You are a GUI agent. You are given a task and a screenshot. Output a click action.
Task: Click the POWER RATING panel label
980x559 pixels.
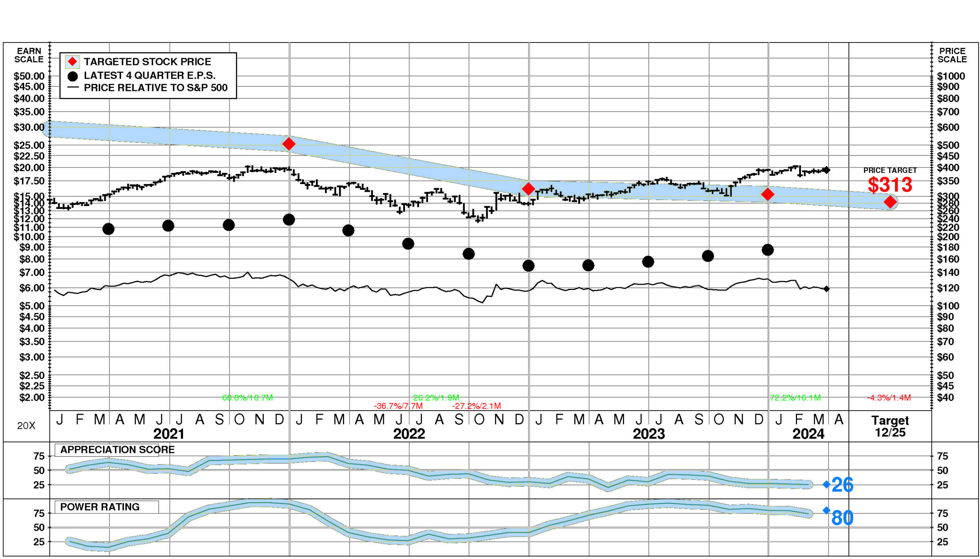(x=100, y=507)
